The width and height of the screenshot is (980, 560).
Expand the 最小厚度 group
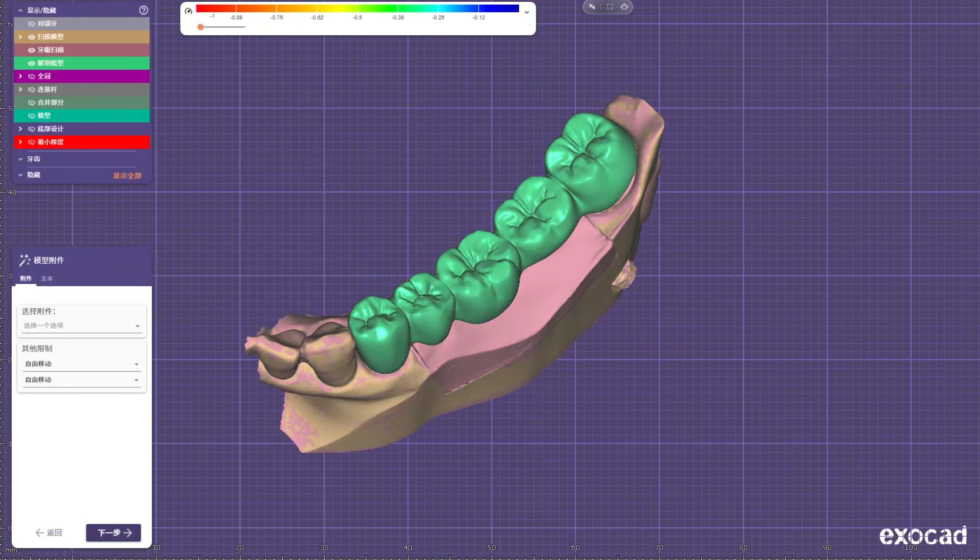20,142
